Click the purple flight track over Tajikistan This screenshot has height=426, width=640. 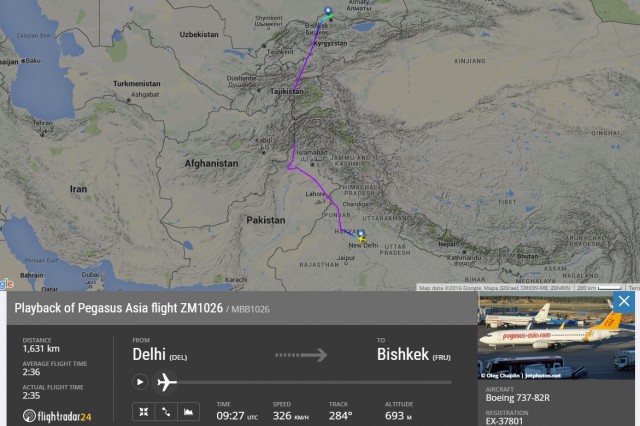pyautogui.click(x=297, y=82)
